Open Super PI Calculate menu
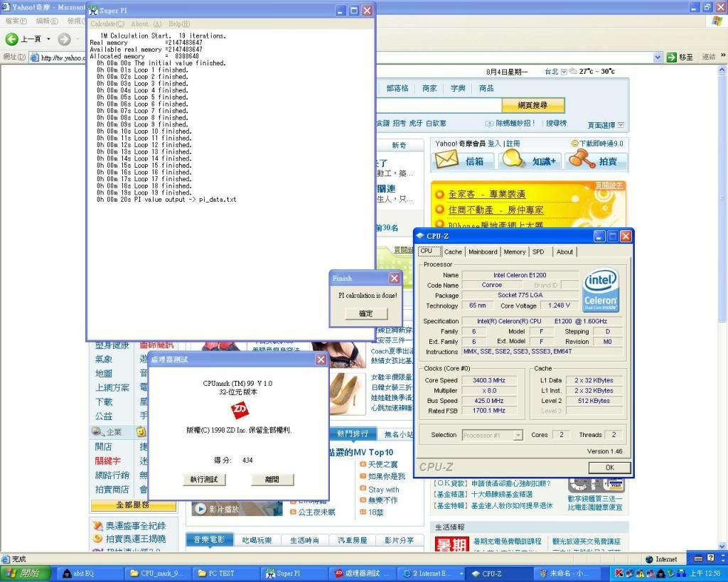Viewport: 728px width, 582px height. (x=107, y=23)
